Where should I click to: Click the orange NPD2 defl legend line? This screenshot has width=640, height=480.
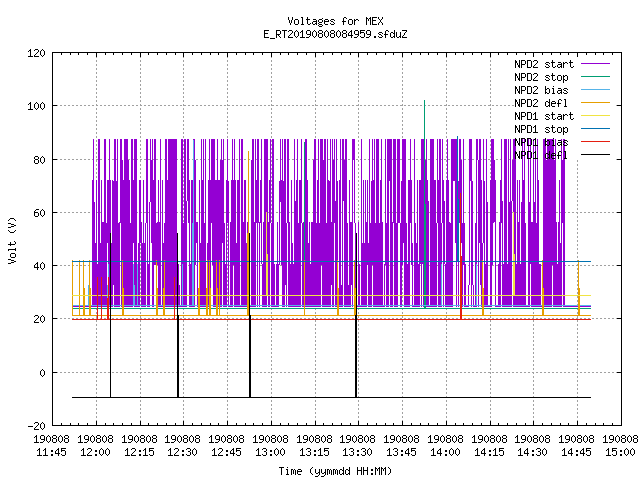click(595, 102)
